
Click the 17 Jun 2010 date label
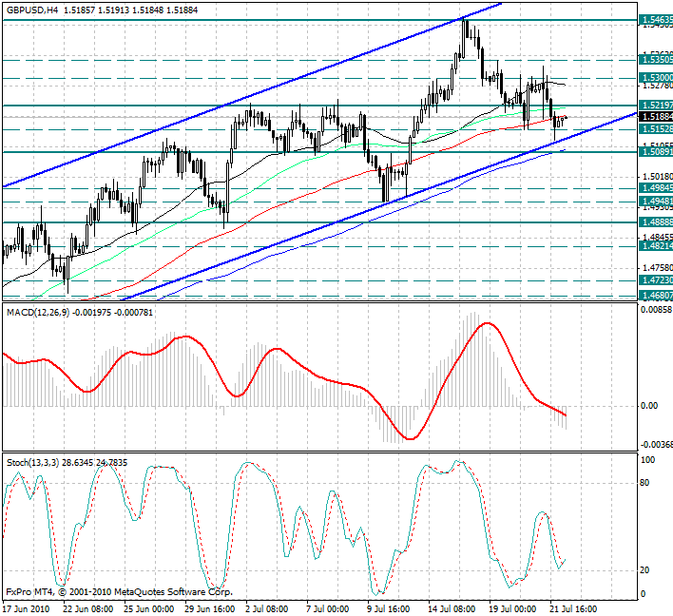coord(27,609)
